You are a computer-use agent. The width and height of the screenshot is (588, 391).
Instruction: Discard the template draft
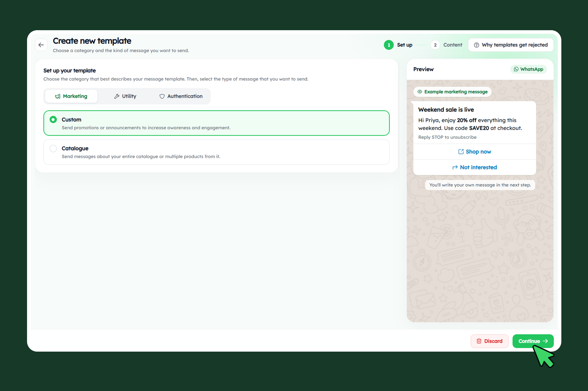489,341
